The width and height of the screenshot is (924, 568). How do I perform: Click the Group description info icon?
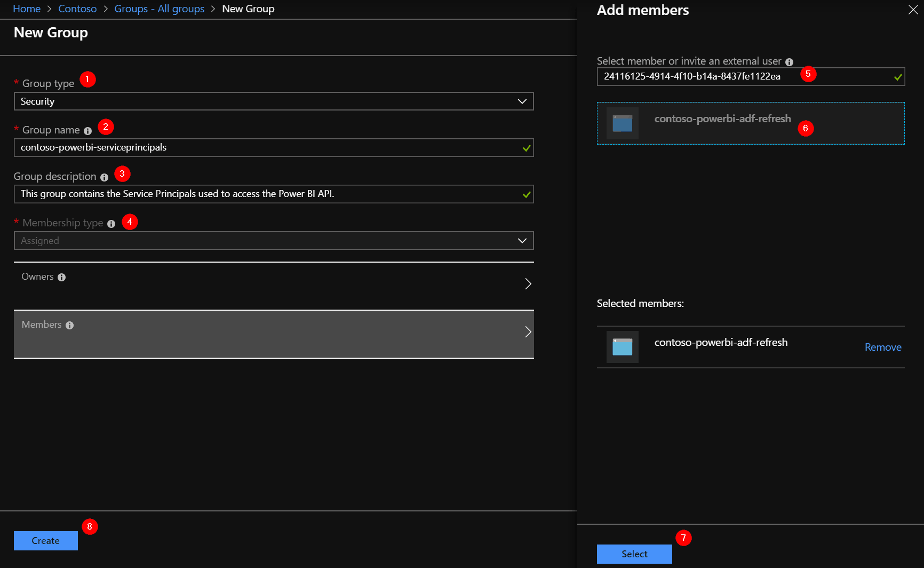[105, 177]
